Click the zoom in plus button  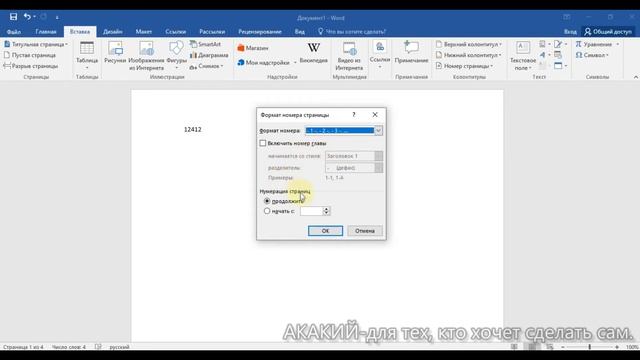[617, 347]
